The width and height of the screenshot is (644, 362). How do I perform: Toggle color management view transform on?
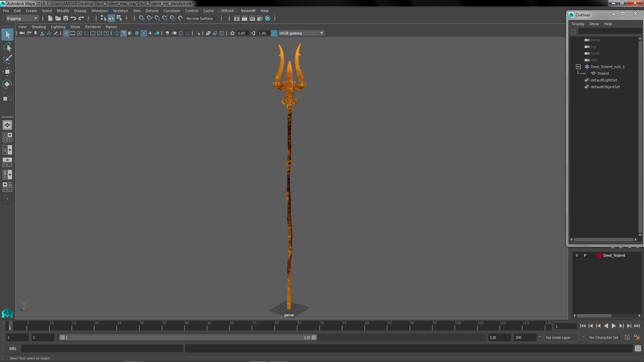(x=274, y=33)
